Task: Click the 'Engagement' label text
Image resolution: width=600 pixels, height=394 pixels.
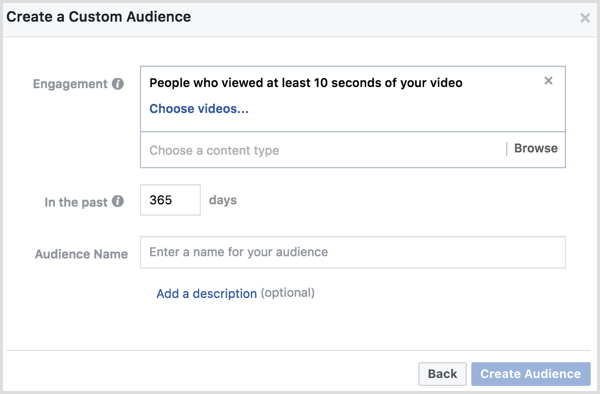Action: click(70, 84)
